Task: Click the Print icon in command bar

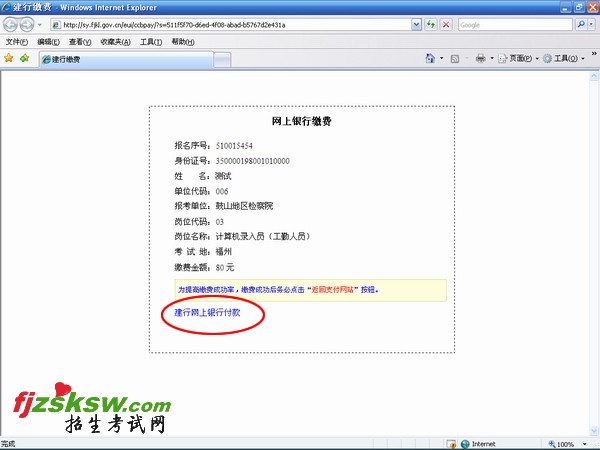Action: coord(480,59)
